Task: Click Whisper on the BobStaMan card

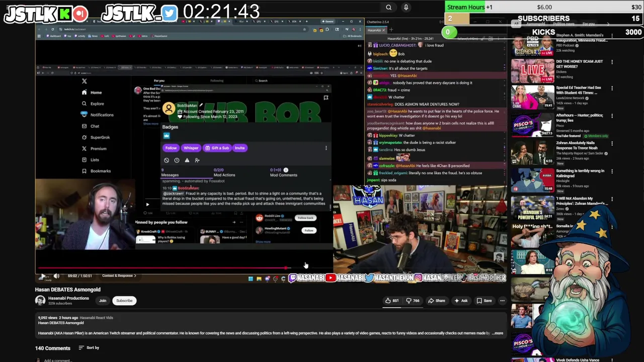Action: (191, 148)
